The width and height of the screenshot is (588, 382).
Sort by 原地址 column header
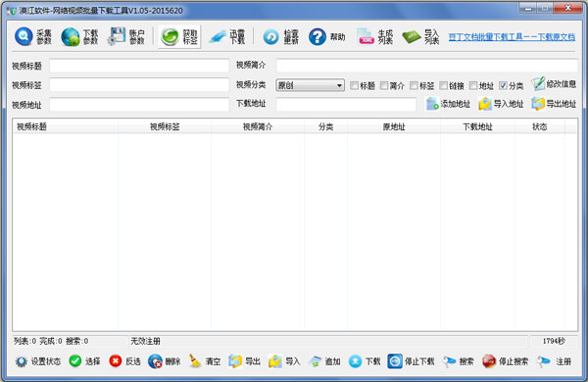pos(394,126)
